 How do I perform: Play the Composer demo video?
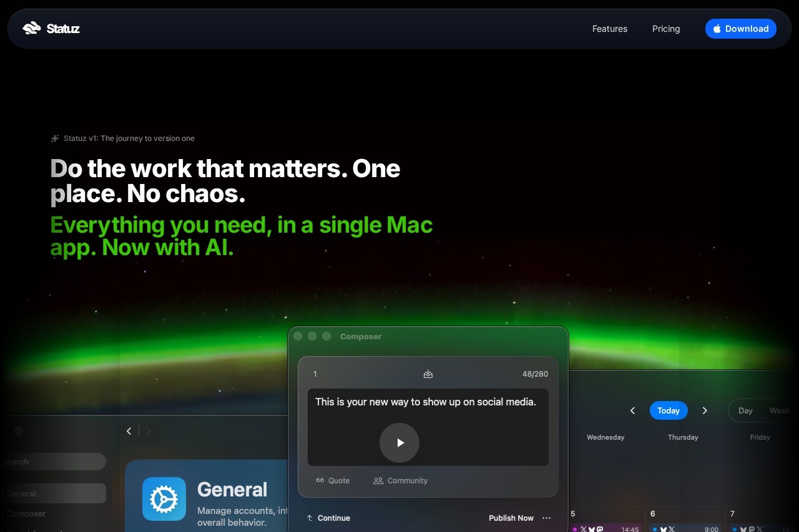point(399,443)
